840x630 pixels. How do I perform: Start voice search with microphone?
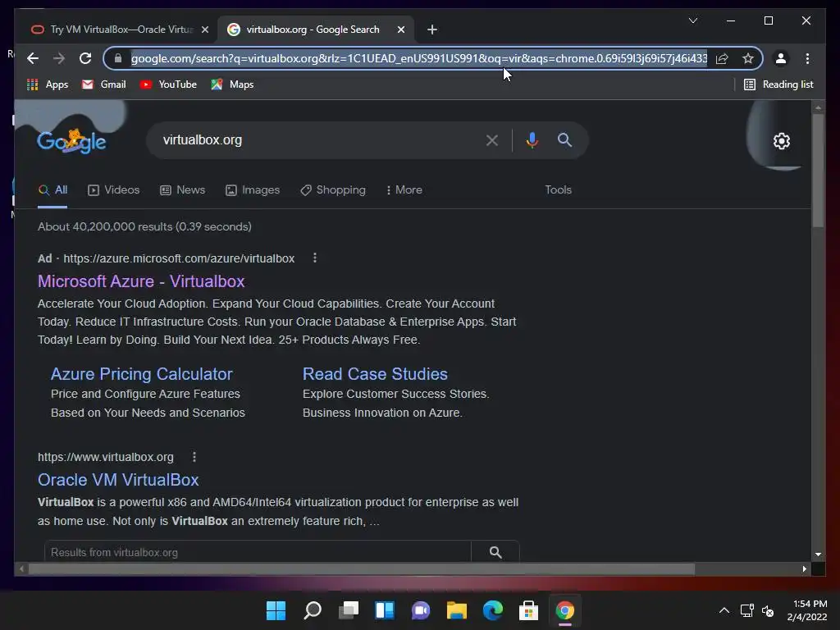(x=532, y=140)
